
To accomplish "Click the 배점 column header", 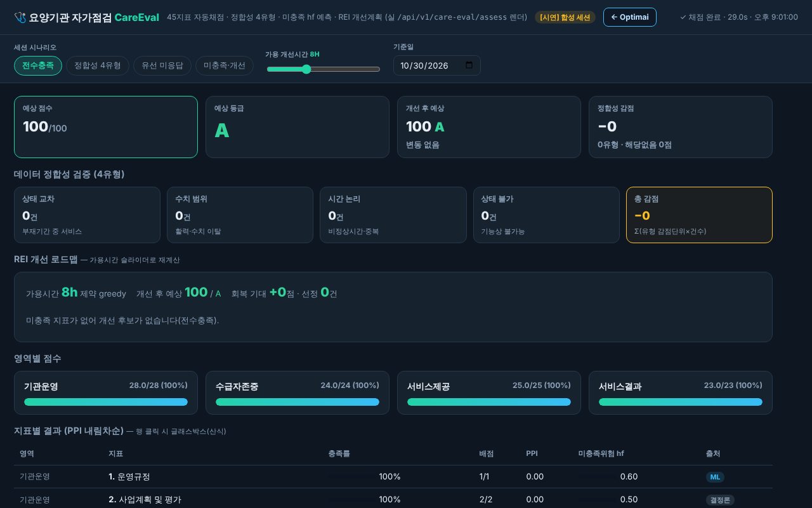I will (487, 453).
